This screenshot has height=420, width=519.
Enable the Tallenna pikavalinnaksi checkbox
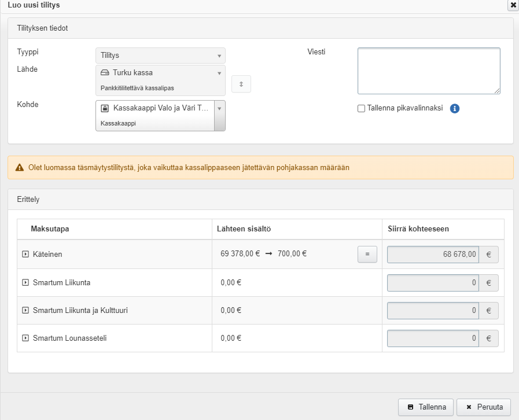click(361, 108)
